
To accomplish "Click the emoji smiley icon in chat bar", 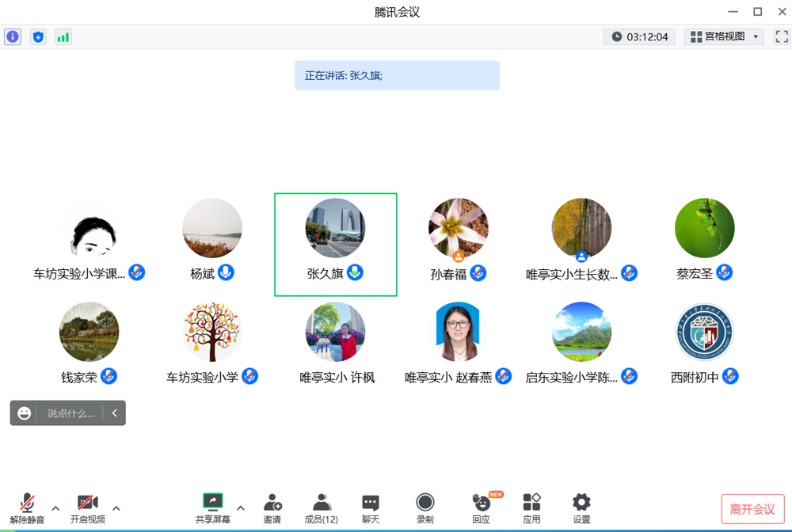I will pyautogui.click(x=25, y=413).
